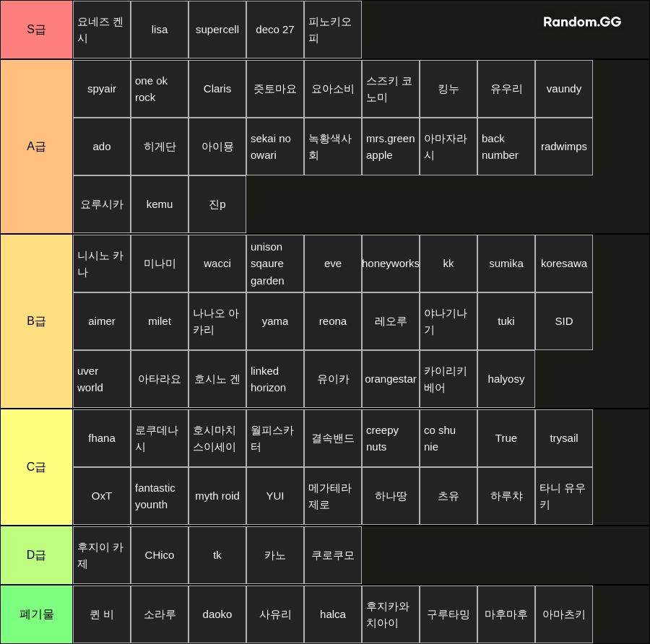Click the S급 tier label

click(37, 30)
